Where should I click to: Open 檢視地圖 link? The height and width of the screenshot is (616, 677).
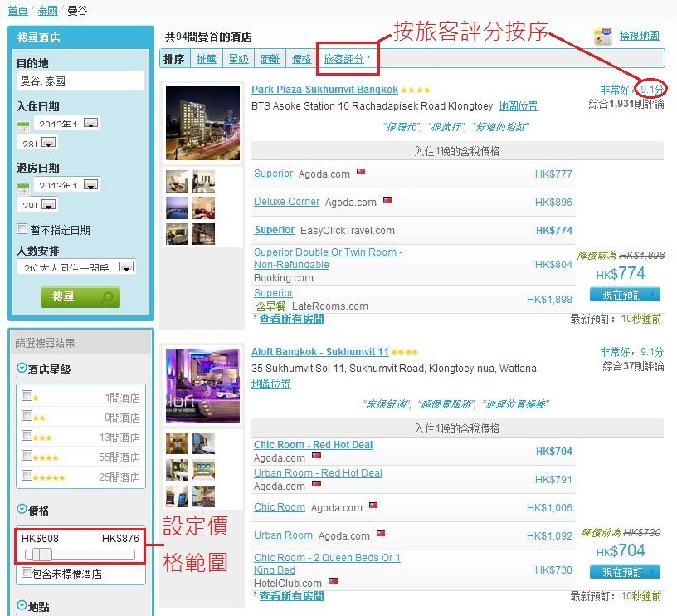(x=640, y=36)
